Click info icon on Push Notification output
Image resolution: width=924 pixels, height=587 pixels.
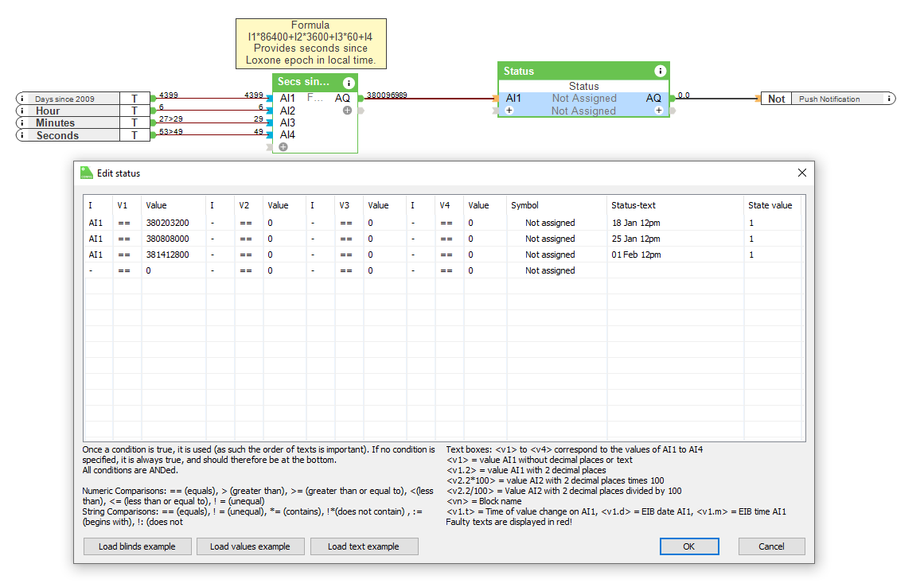coord(889,99)
